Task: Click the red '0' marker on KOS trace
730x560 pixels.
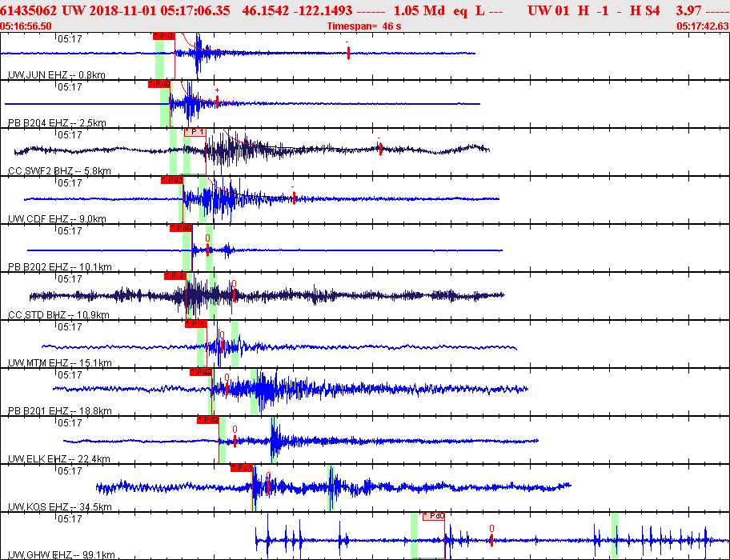Action: (268, 486)
